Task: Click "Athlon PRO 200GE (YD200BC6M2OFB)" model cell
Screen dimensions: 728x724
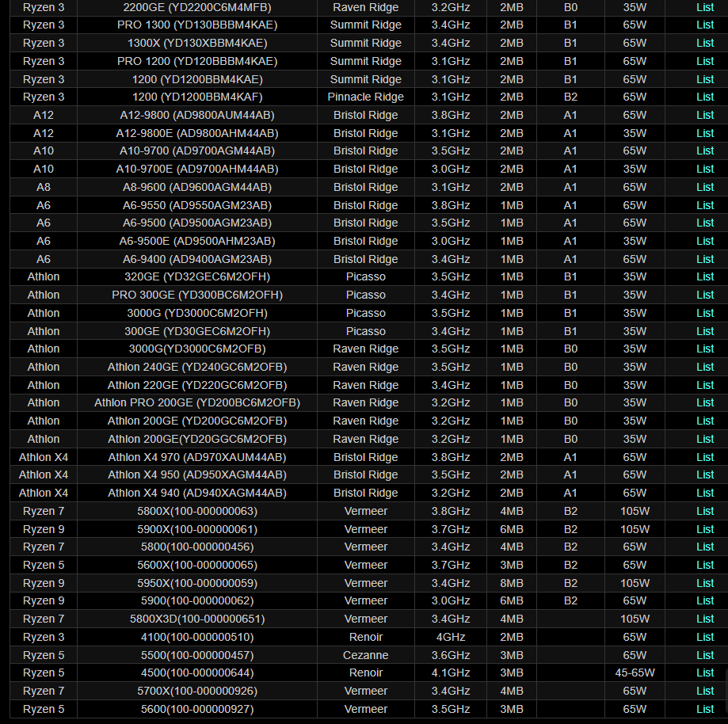Action: click(197, 402)
